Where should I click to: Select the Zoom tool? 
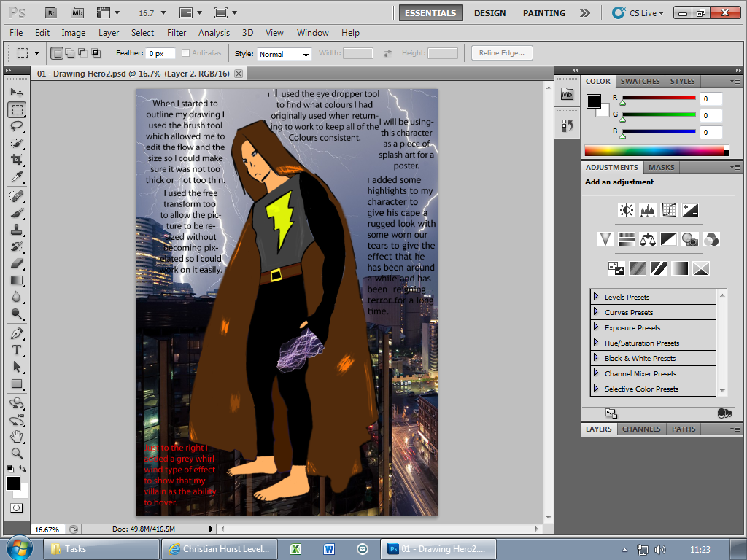17,453
